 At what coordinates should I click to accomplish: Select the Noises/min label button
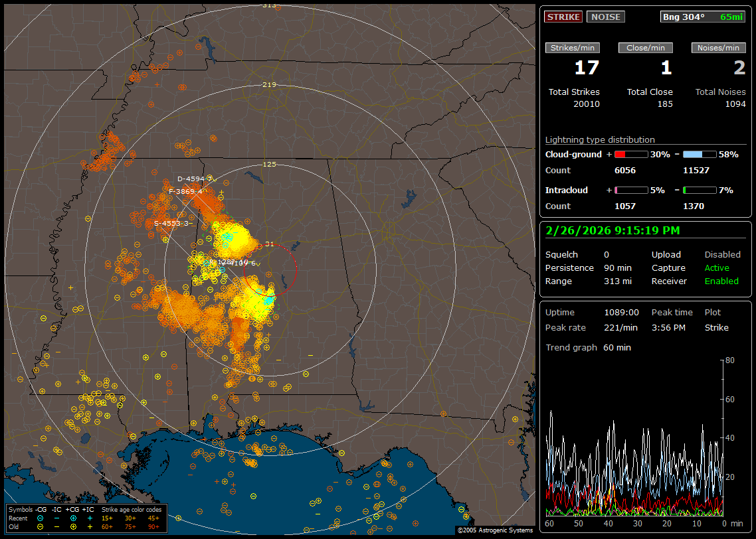[x=718, y=48]
